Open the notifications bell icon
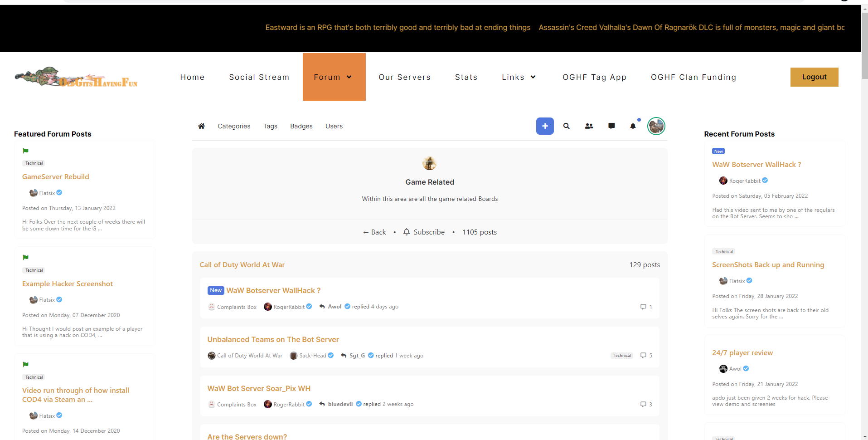Viewport: 868px width, 440px height. coord(633,126)
